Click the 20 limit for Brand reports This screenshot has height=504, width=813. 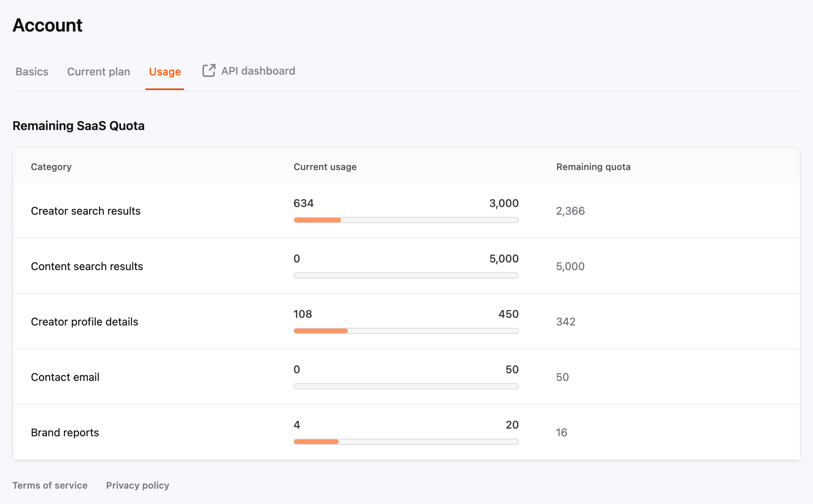[x=512, y=425]
